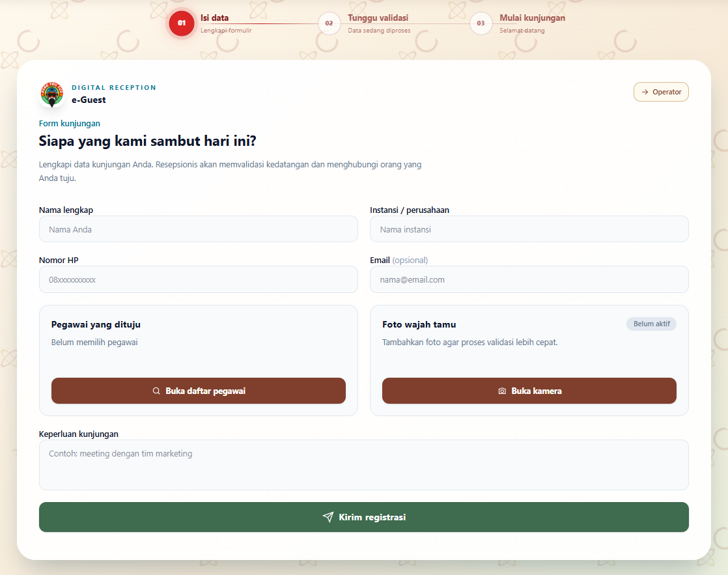Focus the Email input field
This screenshot has height=575, width=728.
point(529,279)
